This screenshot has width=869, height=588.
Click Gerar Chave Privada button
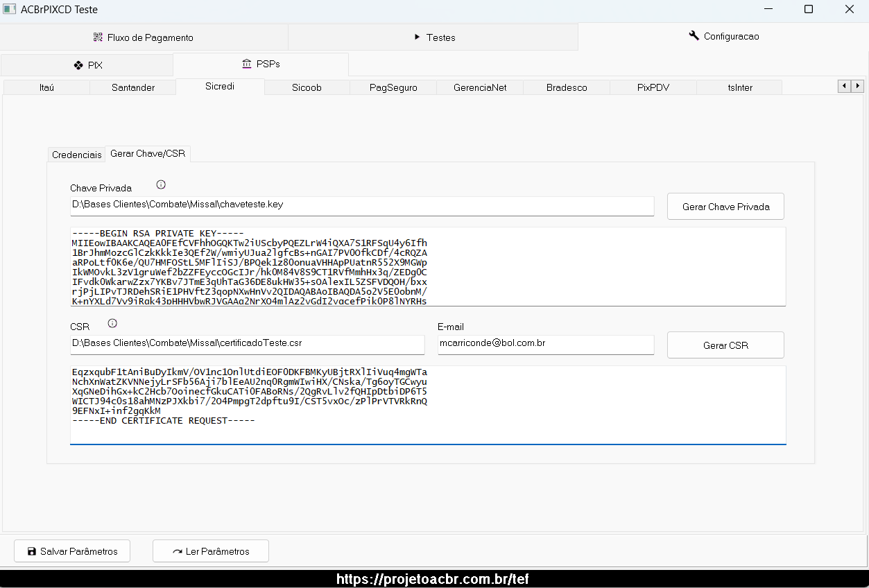pos(725,207)
